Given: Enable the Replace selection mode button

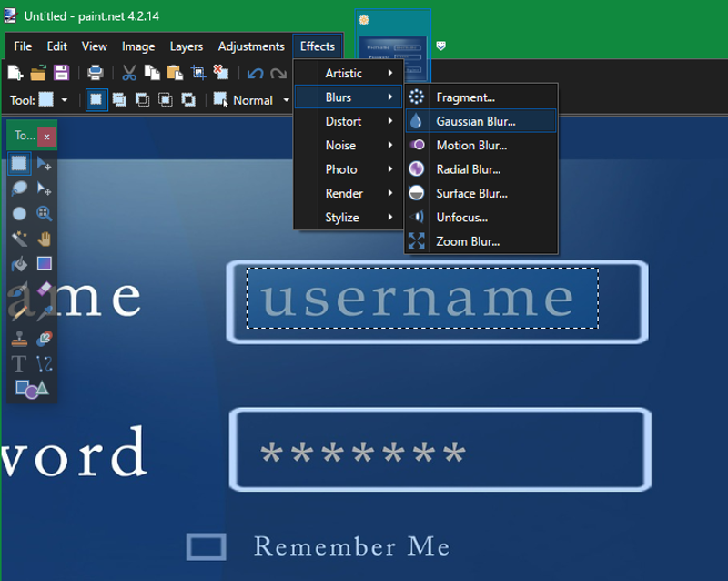Looking at the screenshot, I should 96,100.
